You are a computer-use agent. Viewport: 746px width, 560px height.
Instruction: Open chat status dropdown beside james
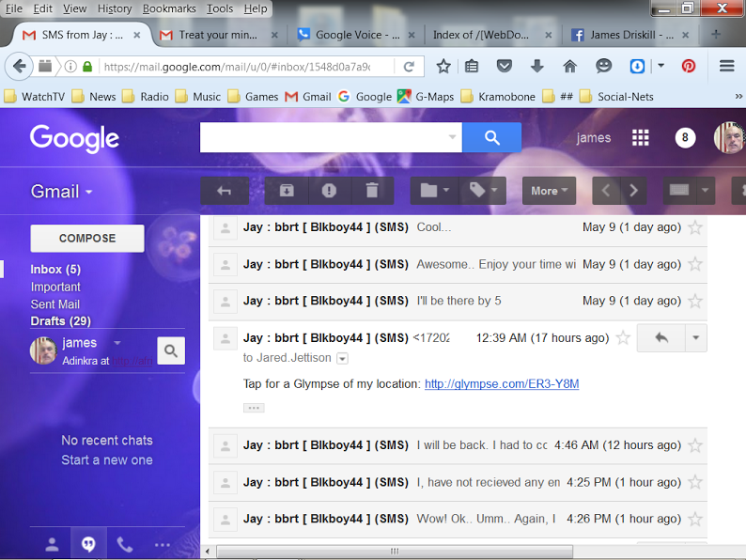pos(117,343)
